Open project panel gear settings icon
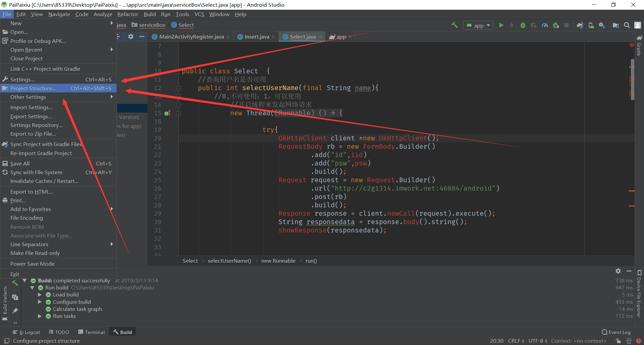This screenshot has width=644, height=345. [131, 37]
